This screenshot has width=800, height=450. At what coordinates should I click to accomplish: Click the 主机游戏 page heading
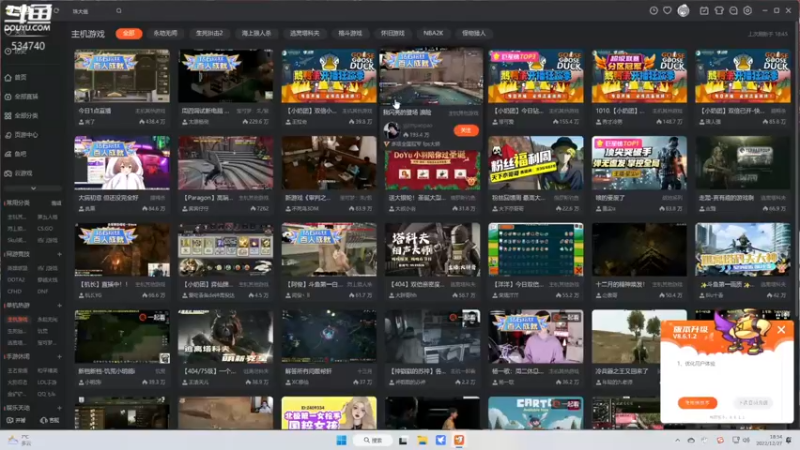(x=88, y=34)
